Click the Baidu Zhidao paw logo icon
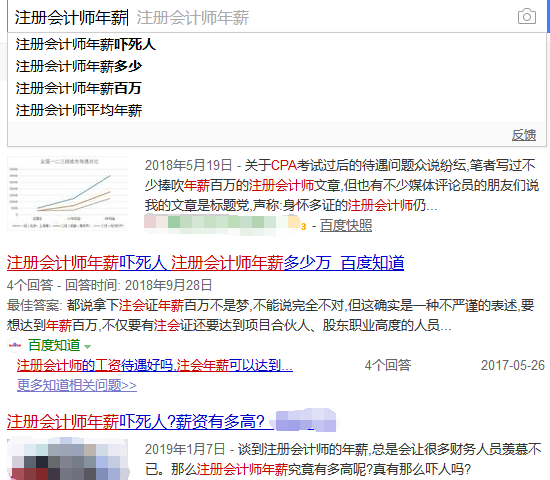This screenshot has height=480, width=550. [15, 345]
